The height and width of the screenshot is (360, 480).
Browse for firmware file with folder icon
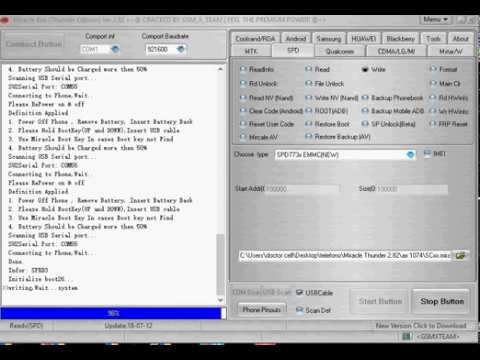(x=460, y=256)
